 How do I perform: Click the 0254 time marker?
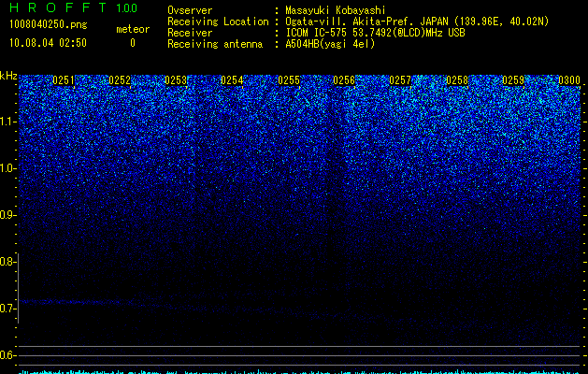232,80
